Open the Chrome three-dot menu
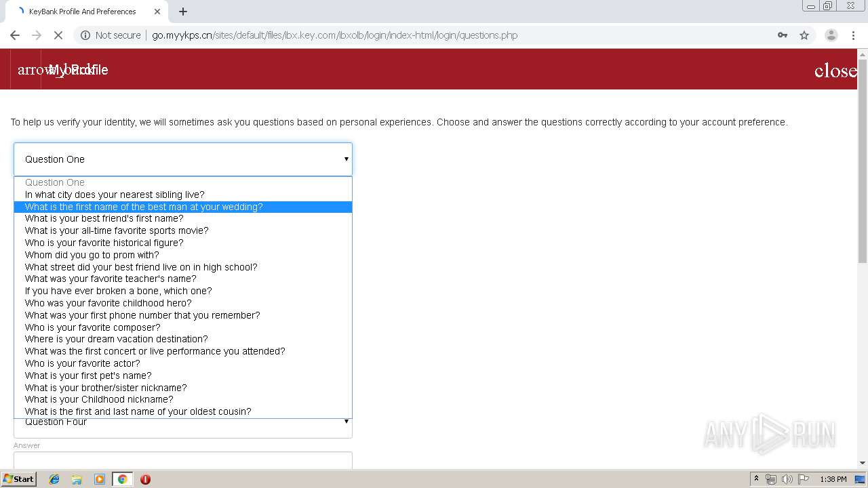Screen dimensions: 868x488 [x=853, y=35]
